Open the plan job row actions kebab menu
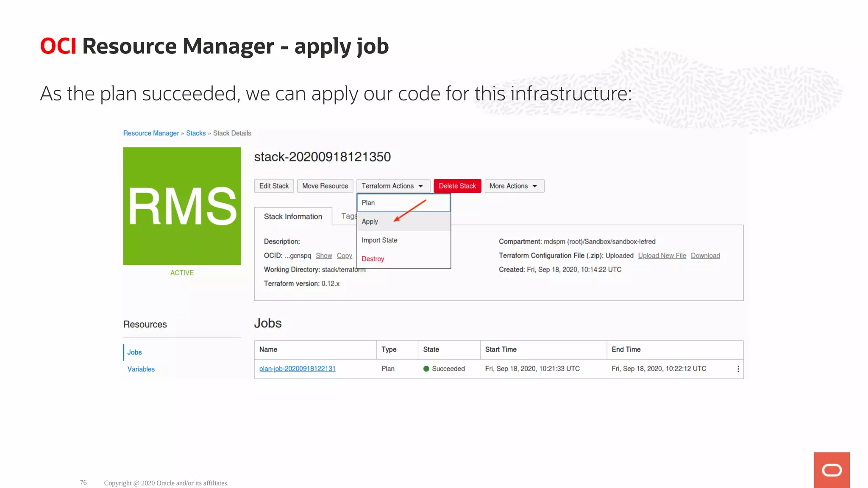 pyautogui.click(x=738, y=369)
